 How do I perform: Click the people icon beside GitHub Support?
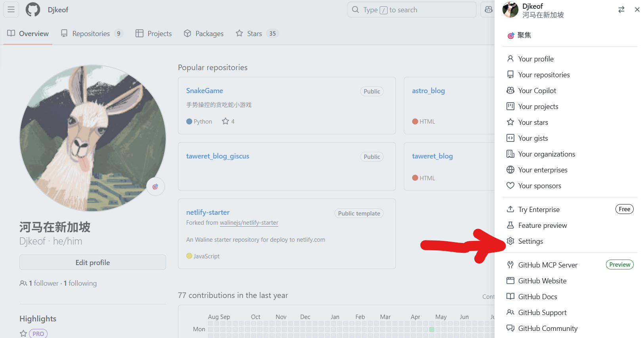510,312
